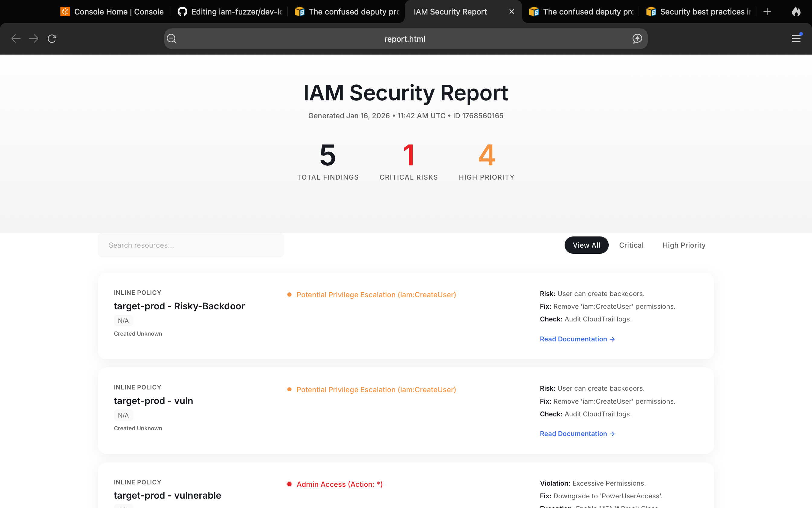Viewport: 812px width, 508px height.
Task: Click N/A badge under target-prod vuln
Action: pyautogui.click(x=123, y=415)
